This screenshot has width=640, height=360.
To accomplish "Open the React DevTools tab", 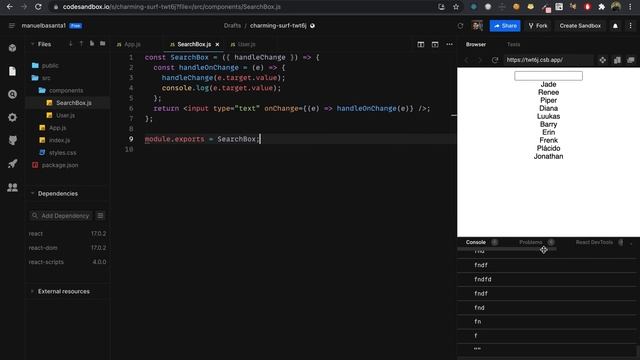I will (x=594, y=242).
